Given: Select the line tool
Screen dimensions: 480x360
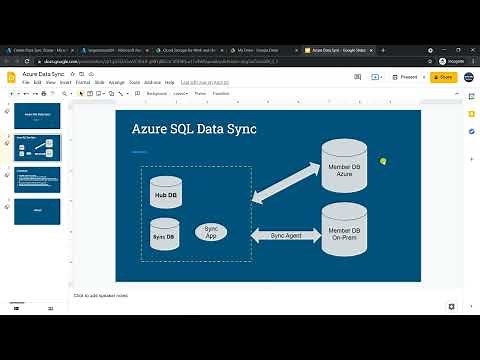Looking at the screenshot, I should click(x=121, y=94).
